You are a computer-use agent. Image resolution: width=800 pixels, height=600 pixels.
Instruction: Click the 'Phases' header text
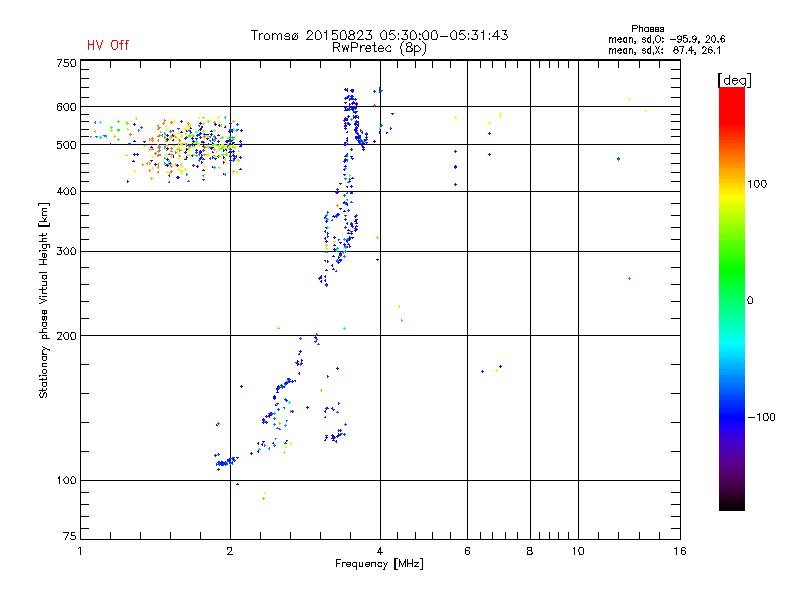tap(647, 29)
